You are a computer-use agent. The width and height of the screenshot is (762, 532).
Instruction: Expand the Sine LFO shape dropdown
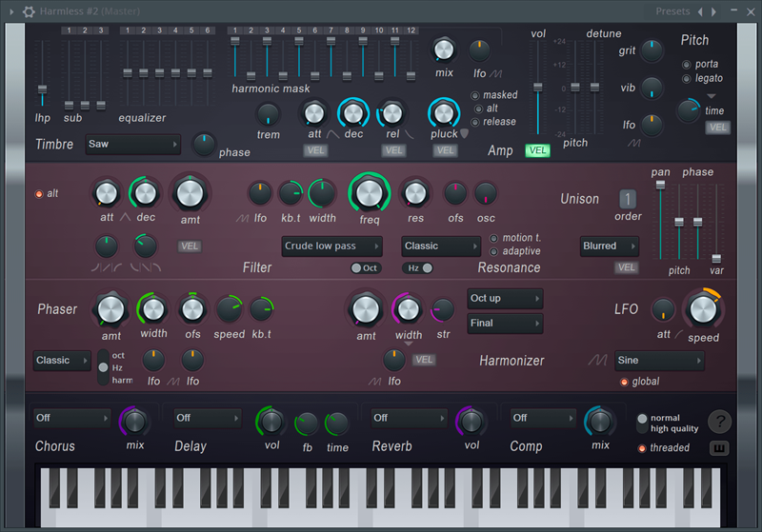658,361
